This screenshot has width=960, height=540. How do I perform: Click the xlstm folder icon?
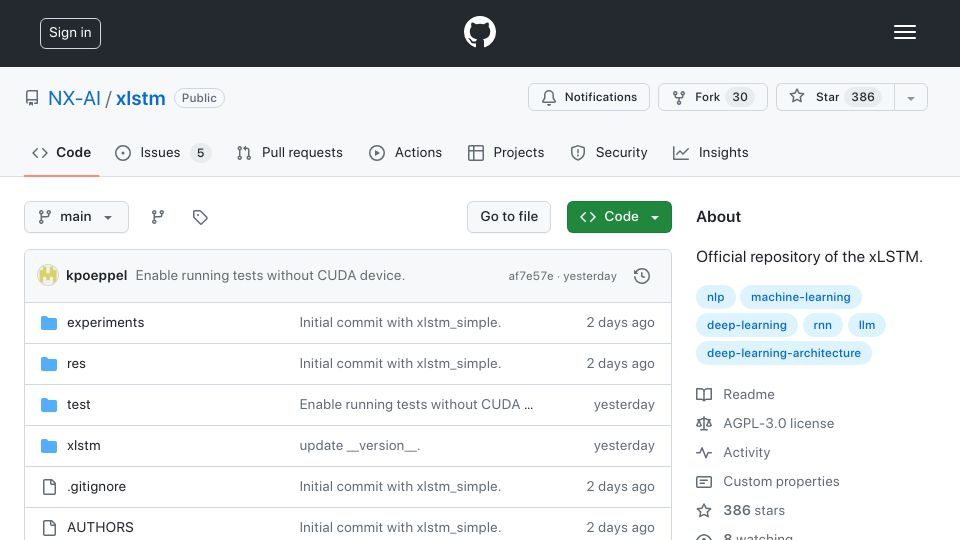[x=49, y=446]
